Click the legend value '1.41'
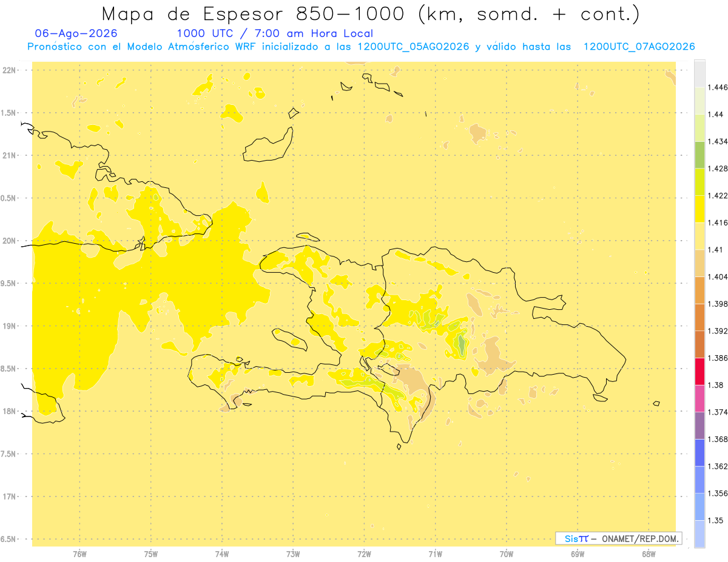Image resolution: width=728 pixels, height=562 pixels. [715, 250]
